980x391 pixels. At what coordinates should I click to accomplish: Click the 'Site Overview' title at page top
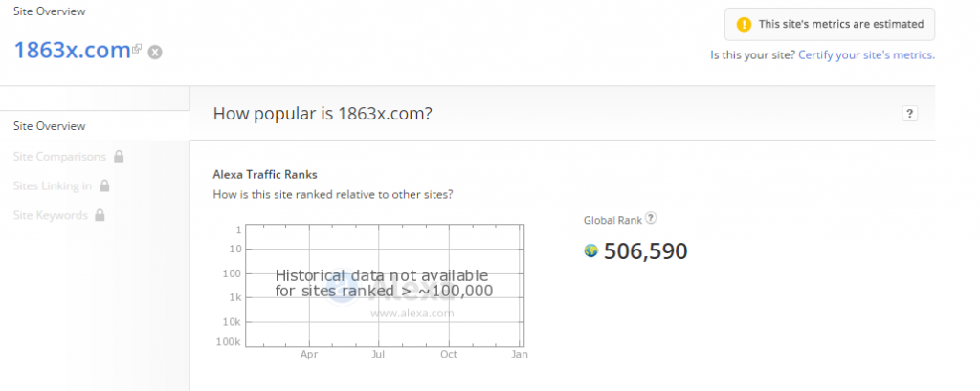pyautogui.click(x=50, y=11)
